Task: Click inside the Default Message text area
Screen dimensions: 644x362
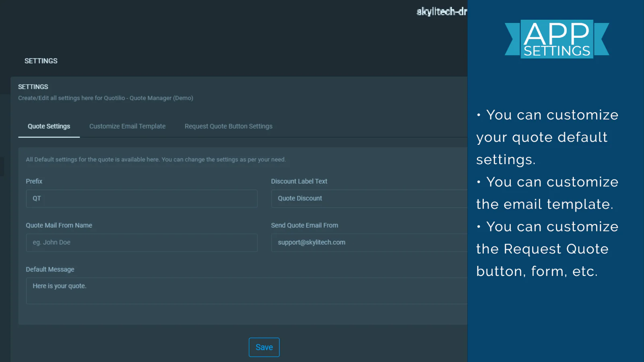Action: pyautogui.click(x=246, y=291)
